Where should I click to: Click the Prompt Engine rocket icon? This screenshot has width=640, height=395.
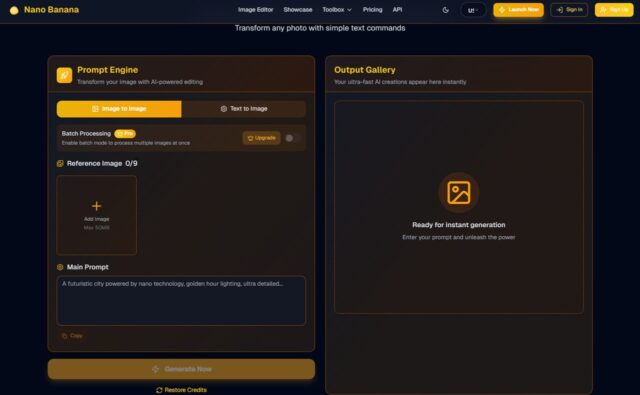click(x=64, y=75)
